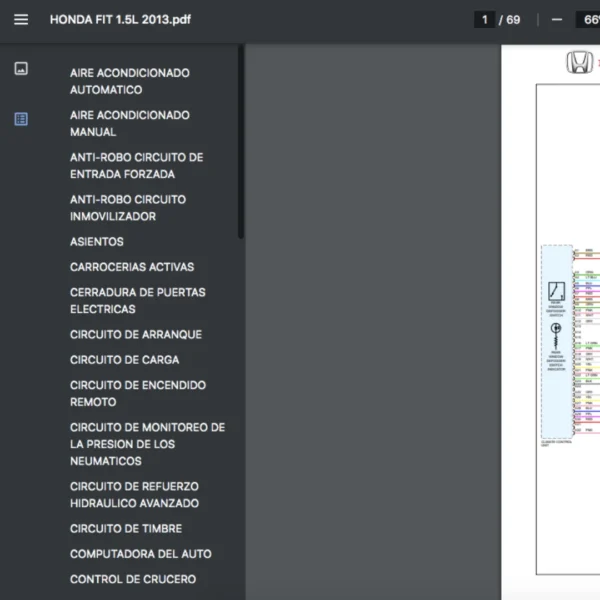Select the document outline view icon
The width and height of the screenshot is (600, 600).
point(21,119)
